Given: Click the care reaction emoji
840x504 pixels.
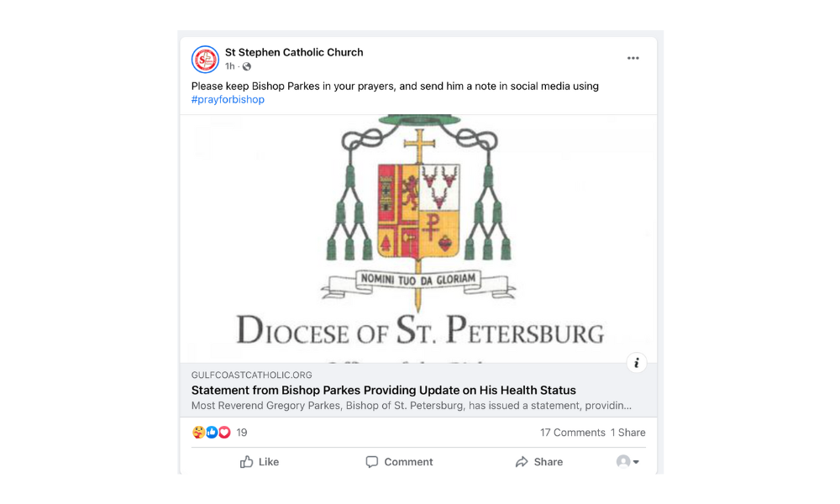Looking at the screenshot, I should [197, 432].
